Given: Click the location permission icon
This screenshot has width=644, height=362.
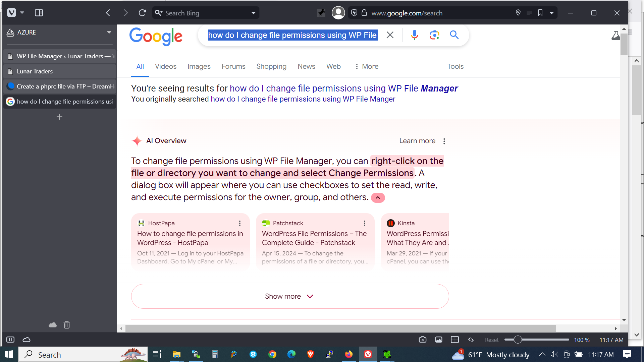Looking at the screenshot, I should [518, 13].
